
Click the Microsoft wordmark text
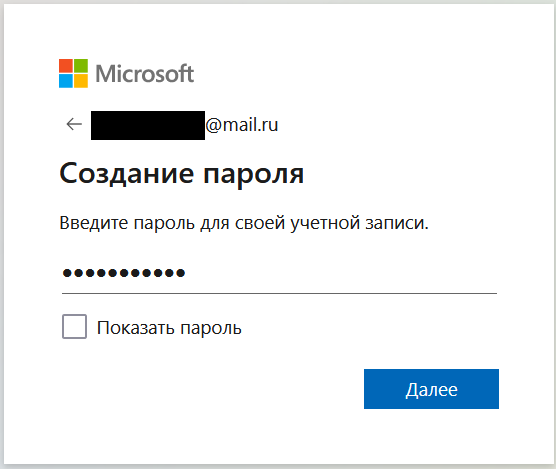[x=145, y=74]
